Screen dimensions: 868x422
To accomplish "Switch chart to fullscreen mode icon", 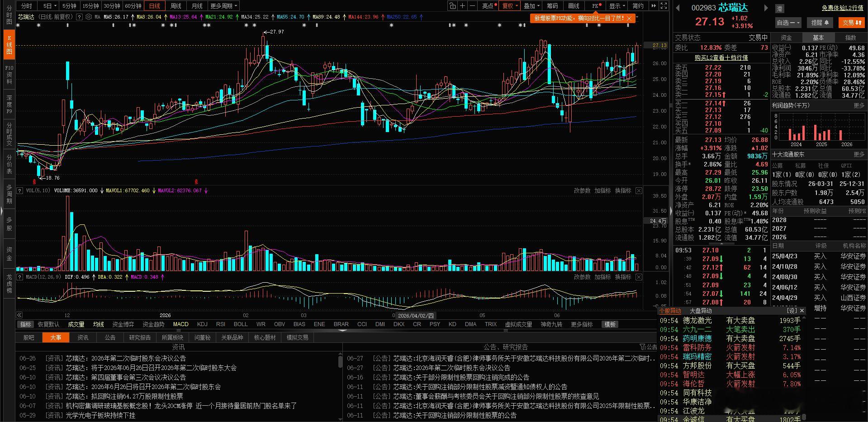I will [x=664, y=6].
